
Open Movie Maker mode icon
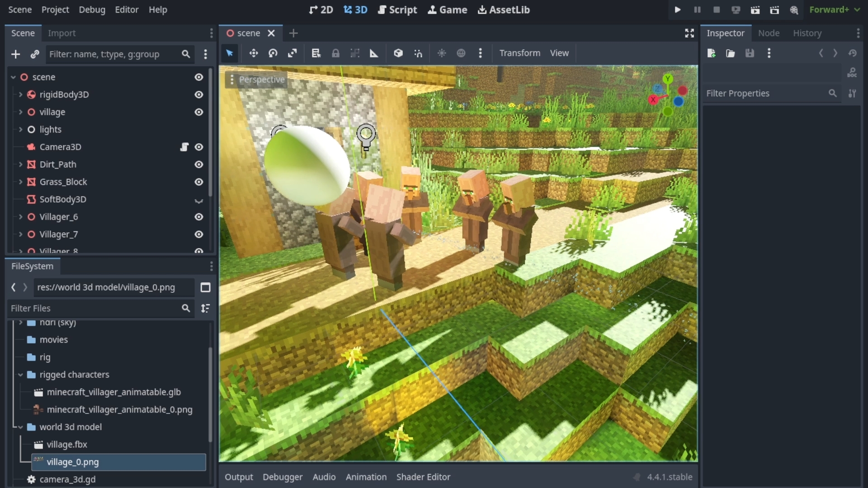click(794, 9)
